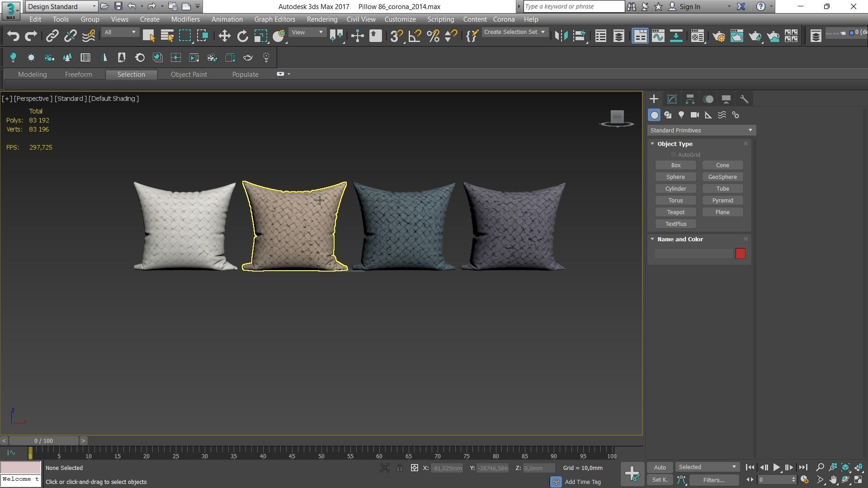Create a Box primitive
This screenshot has height=488, width=868.
point(676,165)
